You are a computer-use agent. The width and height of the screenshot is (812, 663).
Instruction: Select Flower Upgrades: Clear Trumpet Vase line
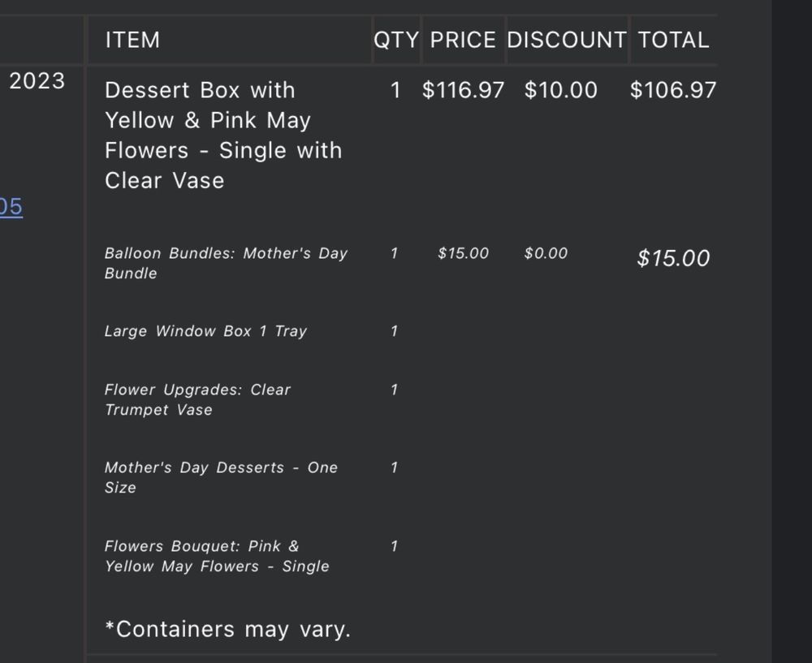(197, 399)
